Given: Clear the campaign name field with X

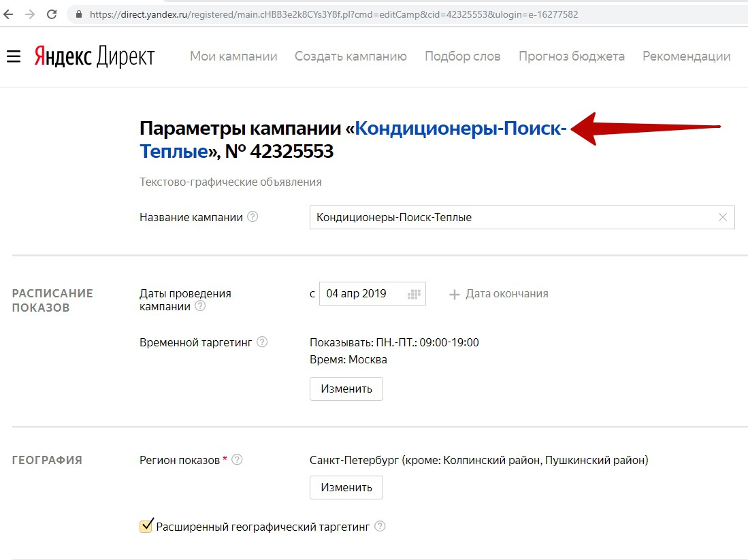Looking at the screenshot, I should [x=723, y=217].
